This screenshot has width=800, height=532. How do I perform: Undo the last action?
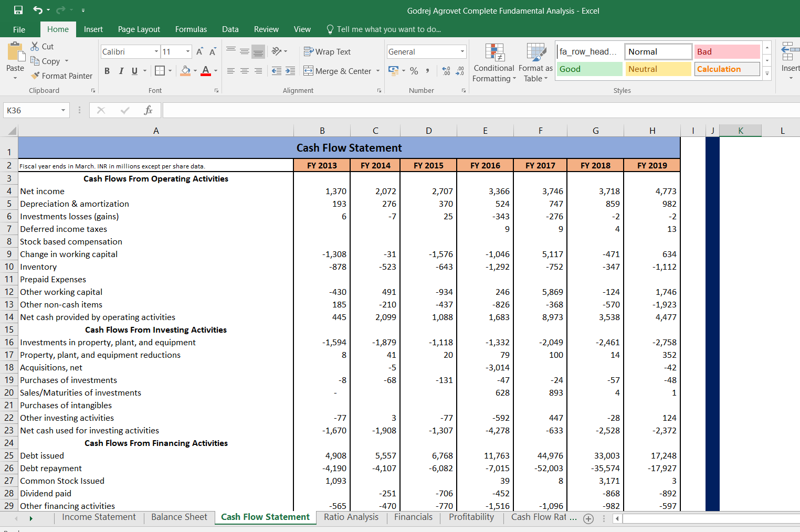click(x=38, y=10)
